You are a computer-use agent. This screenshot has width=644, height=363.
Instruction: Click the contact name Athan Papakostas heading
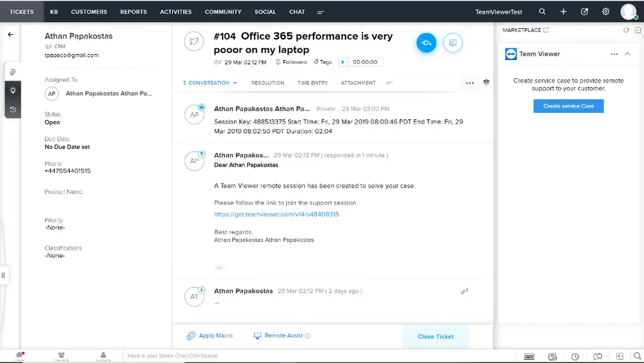tap(79, 36)
